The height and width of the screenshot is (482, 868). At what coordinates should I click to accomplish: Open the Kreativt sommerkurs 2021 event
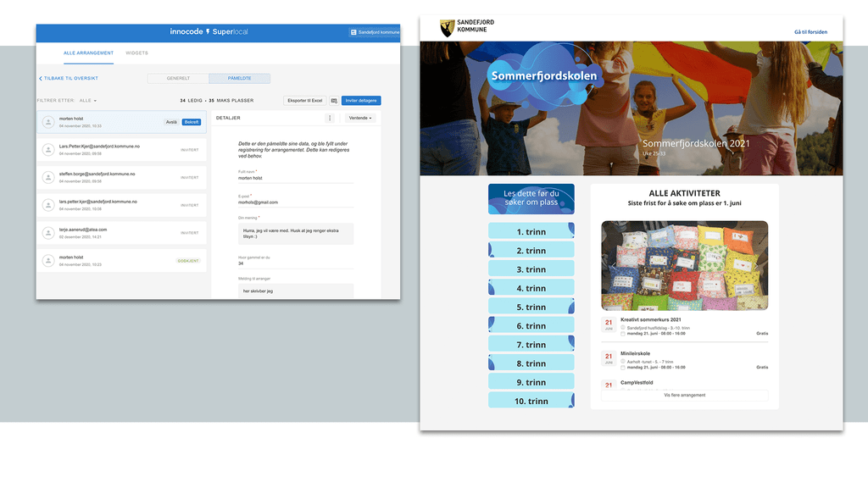coord(650,319)
